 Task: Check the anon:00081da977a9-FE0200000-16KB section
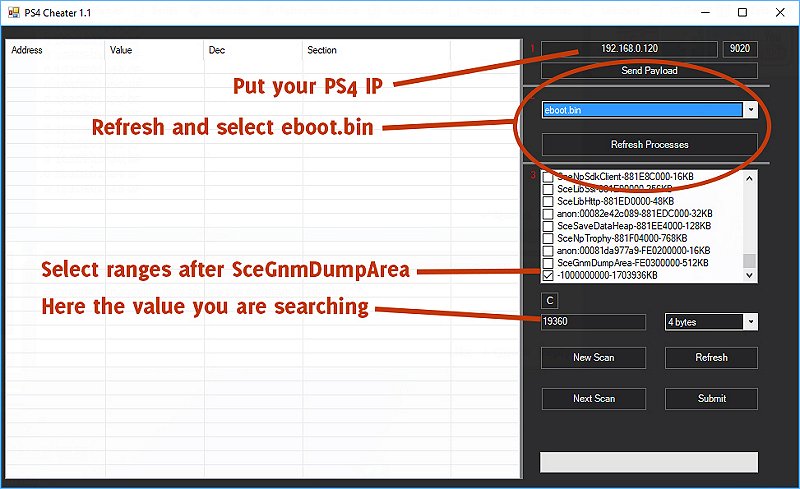click(x=548, y=251)
